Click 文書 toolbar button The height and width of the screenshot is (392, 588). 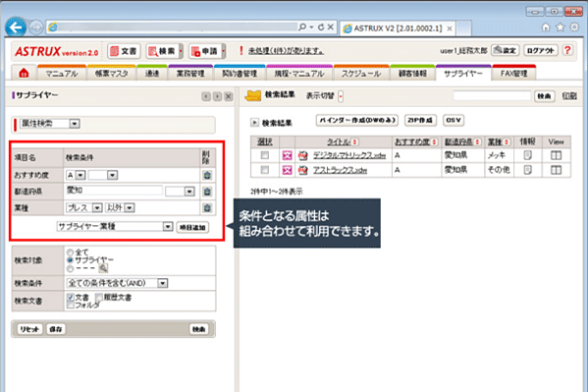[x=124, y=51]
